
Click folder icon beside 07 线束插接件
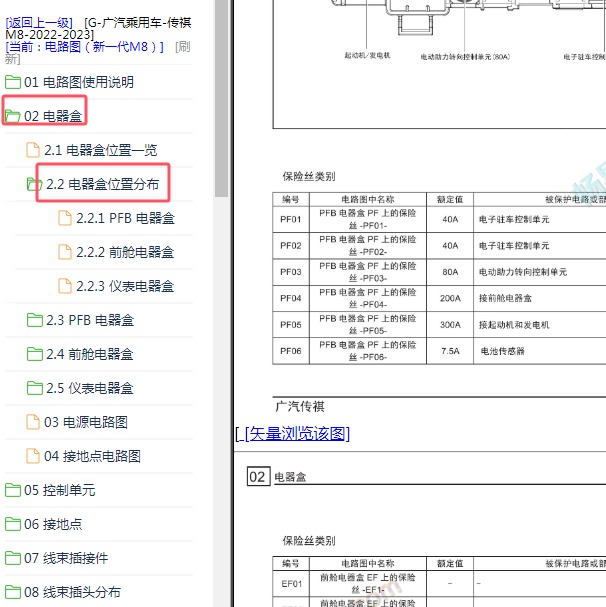click(13, 558)
